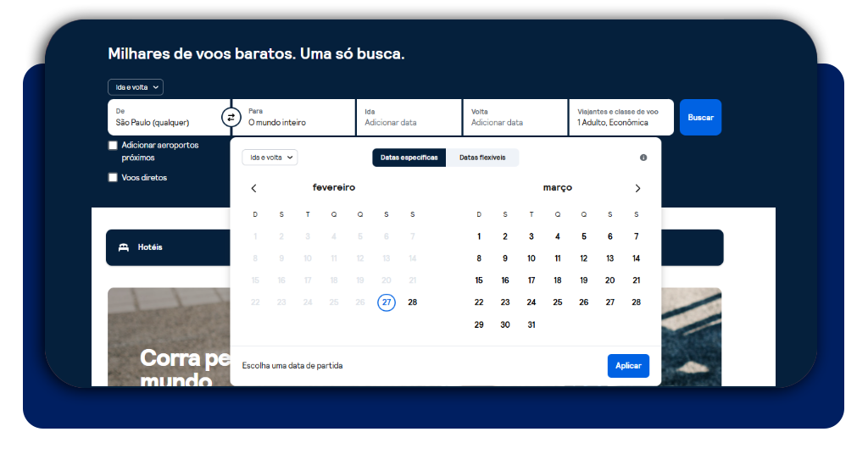The height and width of the screenshot is (454, 868).
Task: Enable Adicionar aeroportos próximos checkbox
Action: (x=113, y=146)
